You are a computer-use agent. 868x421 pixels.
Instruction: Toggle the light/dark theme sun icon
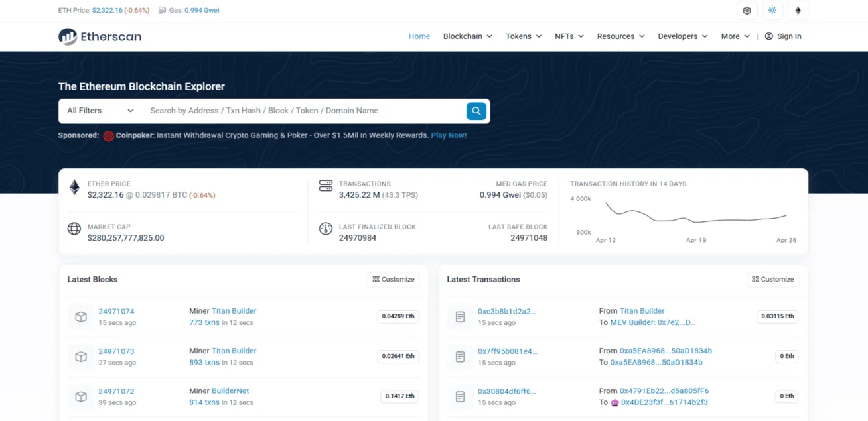[x=772, y=11]
